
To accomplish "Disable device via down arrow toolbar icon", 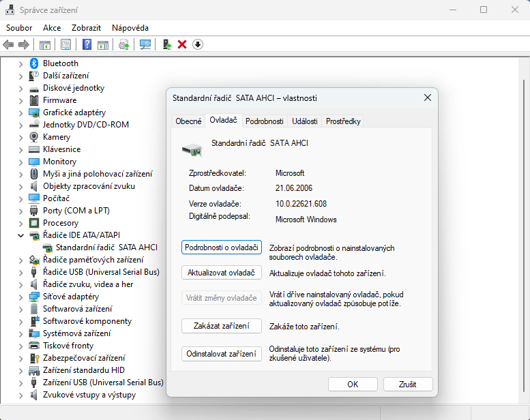I will point(198,44).
